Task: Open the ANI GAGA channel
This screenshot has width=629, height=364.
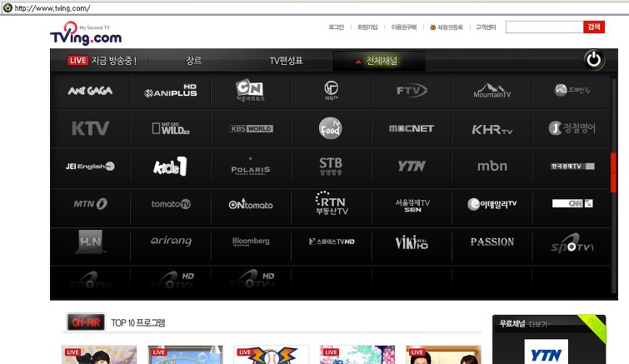Action: (x=90, y=91)
